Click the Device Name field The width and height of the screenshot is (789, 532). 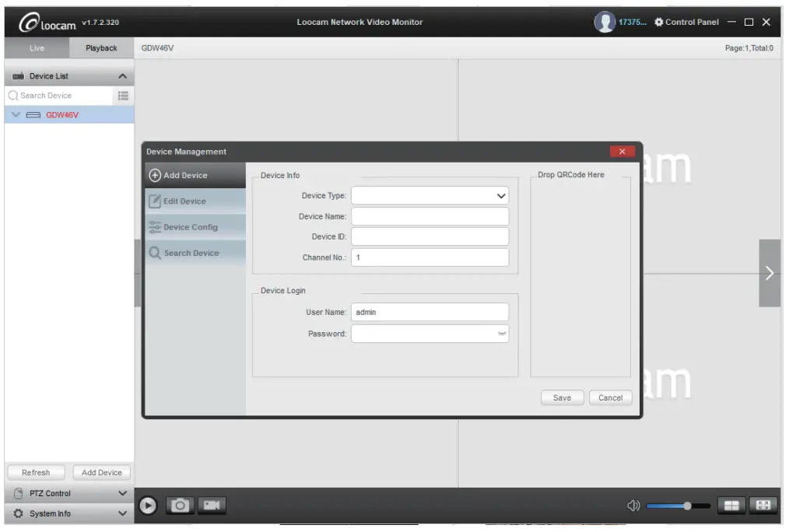click(x=430, y=216)
